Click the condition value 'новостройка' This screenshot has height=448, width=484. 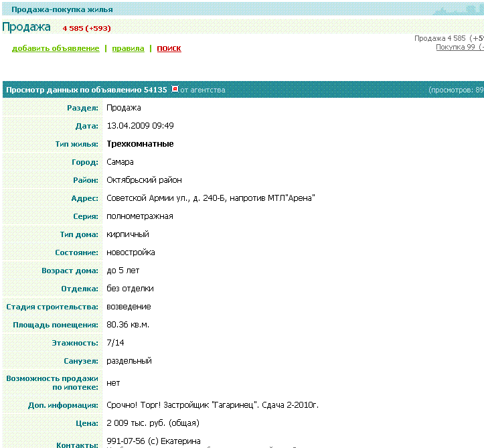[x=131, y=252]
